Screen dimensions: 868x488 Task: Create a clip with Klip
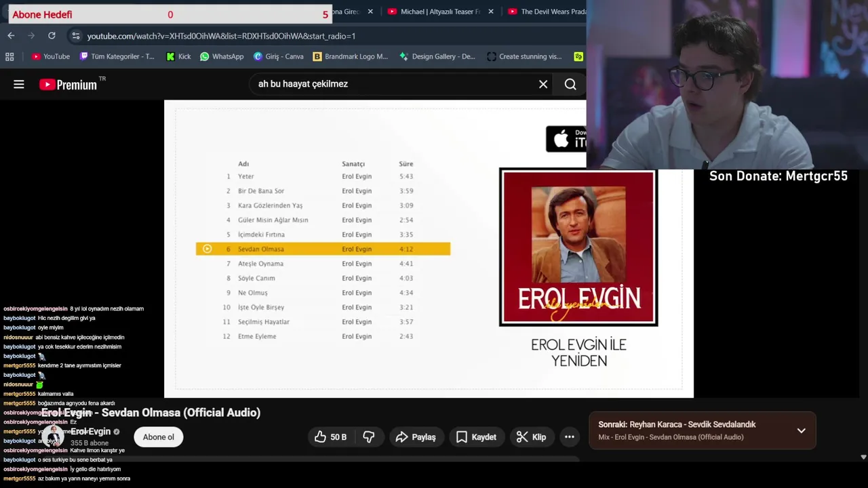[x=531, y=437]
